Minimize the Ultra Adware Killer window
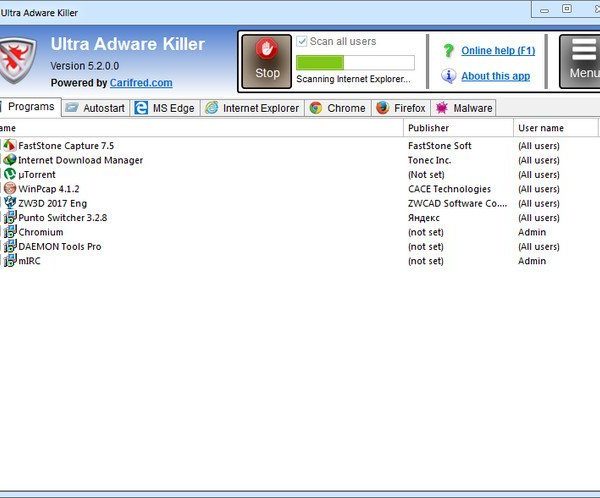The image size is (600, 498). pos(545,10)
